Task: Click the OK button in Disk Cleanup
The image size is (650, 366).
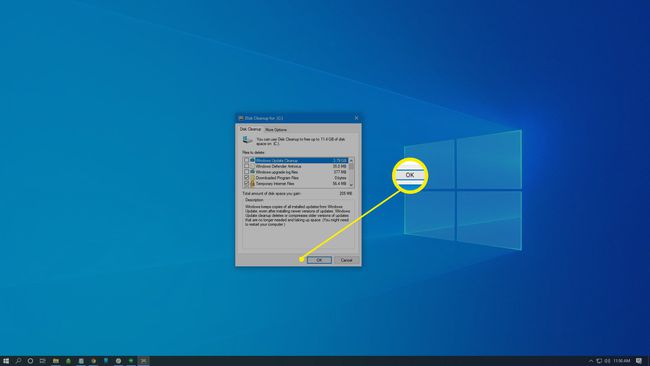Action: tap(319, 260)
